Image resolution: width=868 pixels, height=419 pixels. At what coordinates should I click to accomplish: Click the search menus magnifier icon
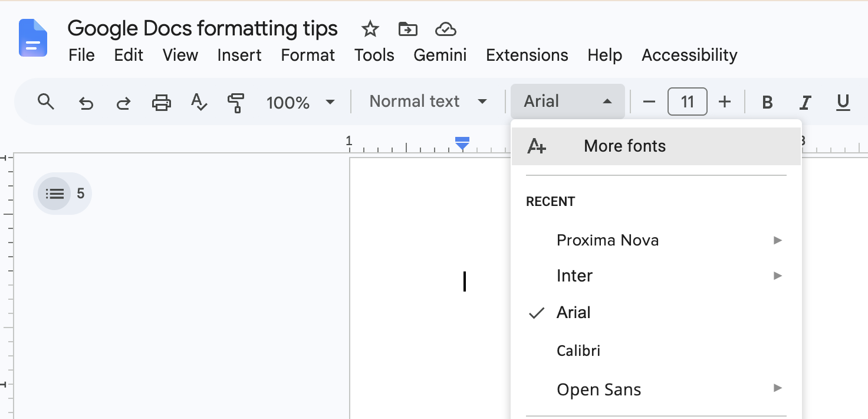point(45,102)
